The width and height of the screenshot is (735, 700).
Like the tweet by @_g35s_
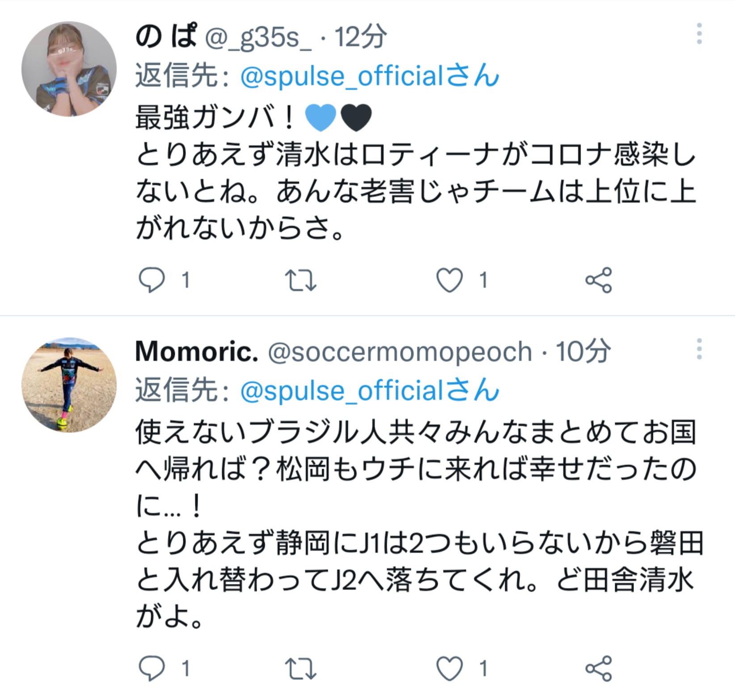tap(449, 280)
